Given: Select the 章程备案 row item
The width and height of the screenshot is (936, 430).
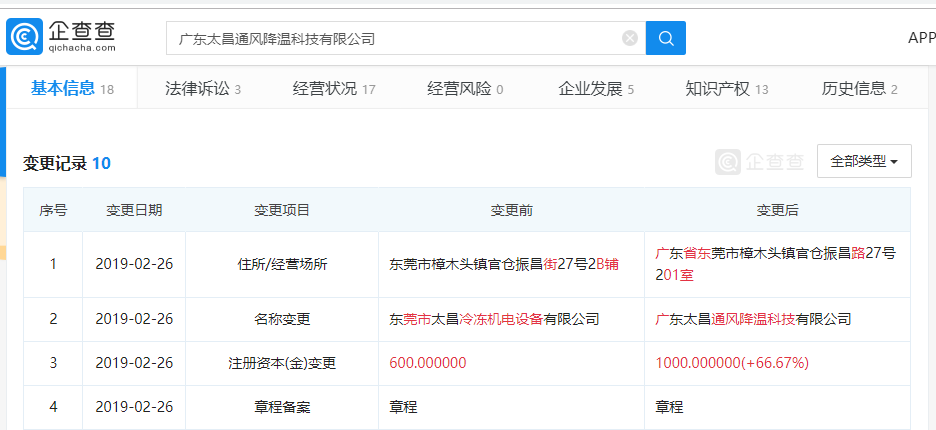Looking at the screenshot, I should tap(282, 407).
